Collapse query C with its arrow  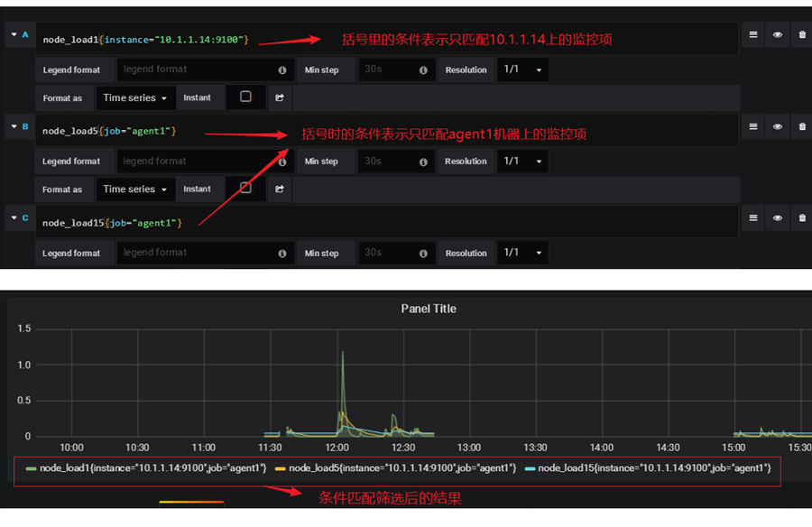14,217
